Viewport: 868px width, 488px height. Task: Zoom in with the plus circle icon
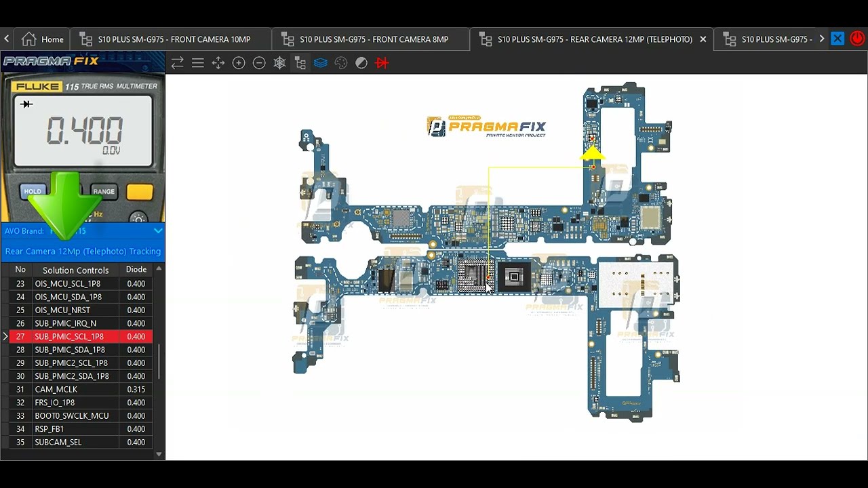tap(239, 63)
